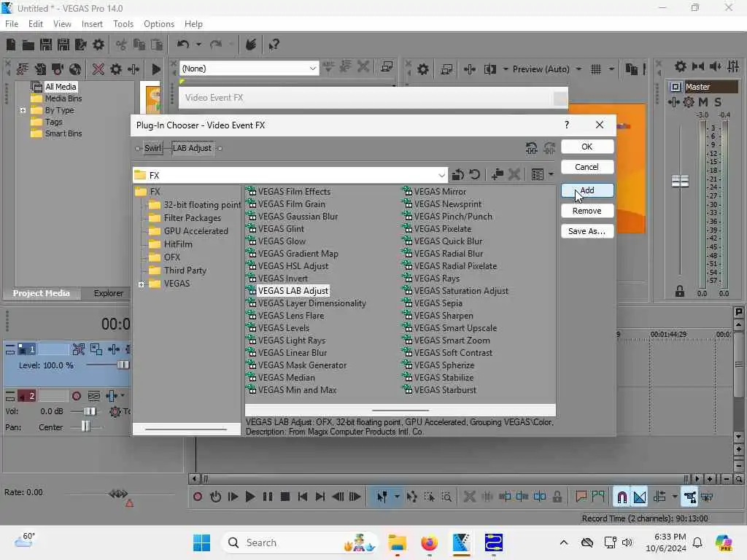Toggle the lock fader channels icon on Master

pos(680,292)
